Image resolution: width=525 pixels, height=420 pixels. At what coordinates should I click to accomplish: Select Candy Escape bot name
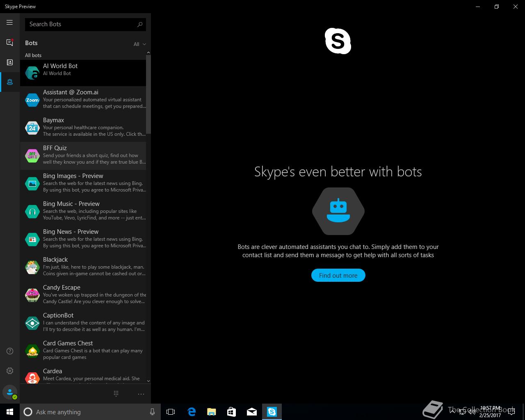coord(62,287)
